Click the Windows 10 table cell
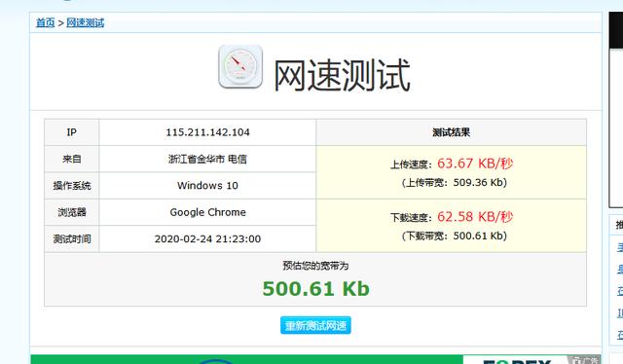 [x=207, y=186]
